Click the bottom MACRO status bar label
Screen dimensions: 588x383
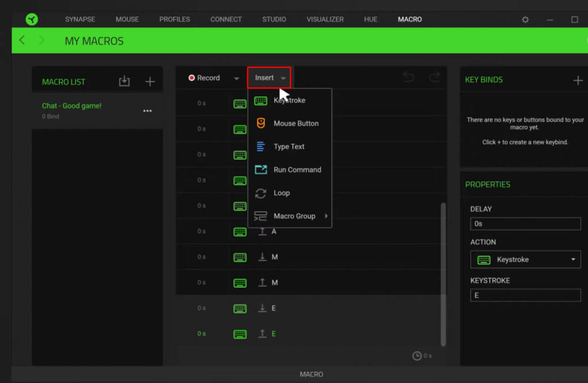click(311, 374)
